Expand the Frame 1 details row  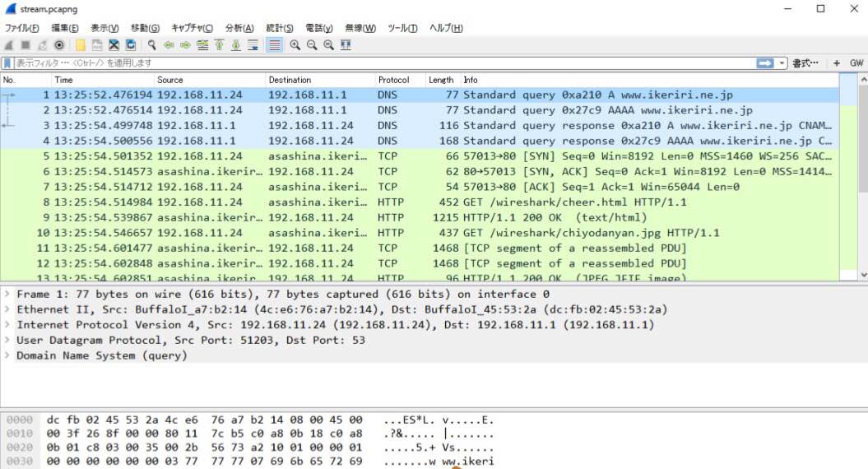tap(7, 294)
